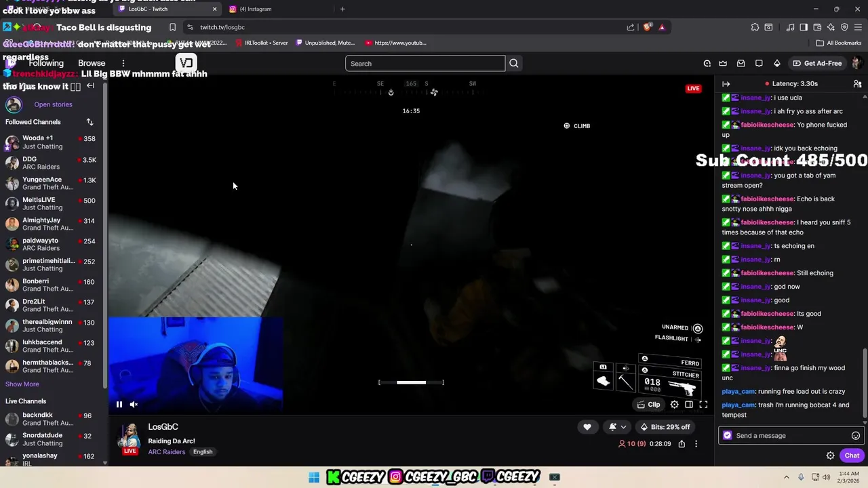Open the Twitch turbo/watch-streak icon
868x488 pixels.
(707, 63)
